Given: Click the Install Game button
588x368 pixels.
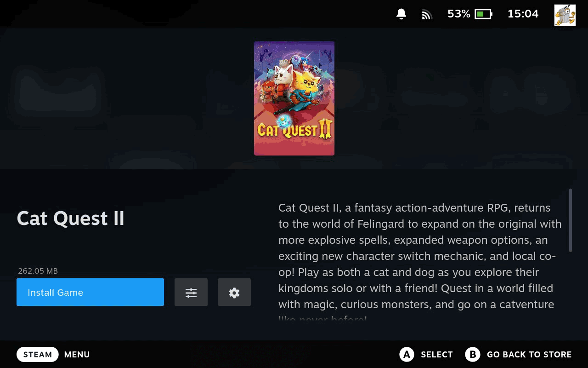Looking at the screenshot, I should (90, 292).
